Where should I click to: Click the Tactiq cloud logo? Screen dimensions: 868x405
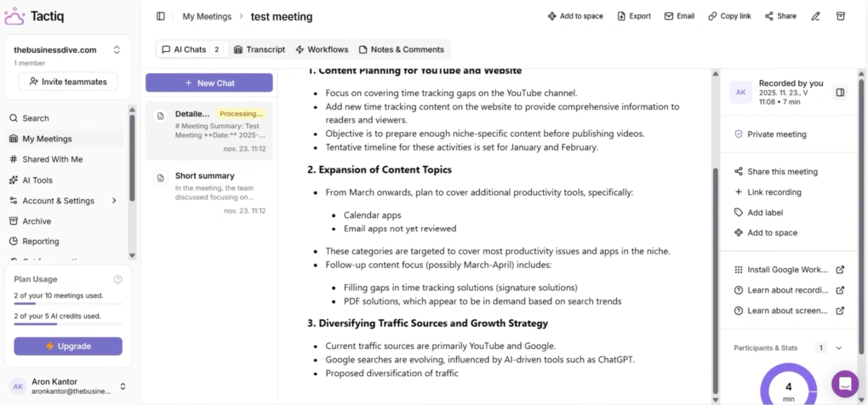pyautogui.click(x=14, y=17)
